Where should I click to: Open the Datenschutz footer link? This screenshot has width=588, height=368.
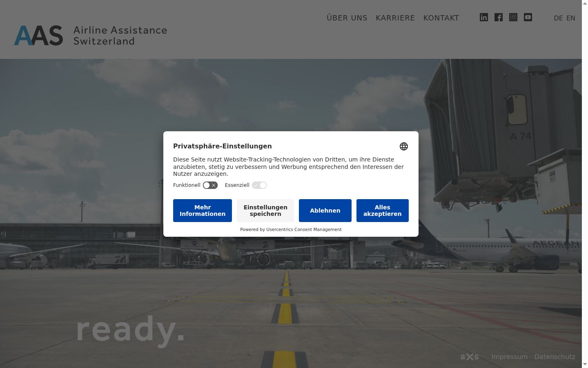coord(555,357)
